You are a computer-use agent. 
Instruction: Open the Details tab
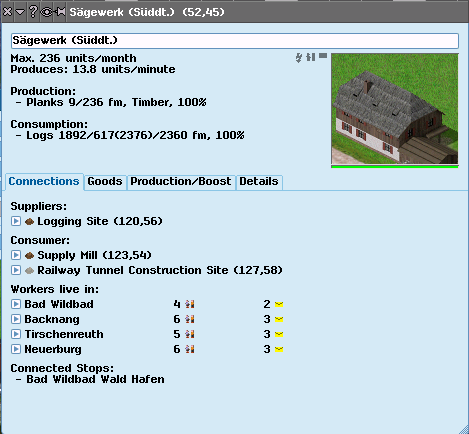(259, 182)
